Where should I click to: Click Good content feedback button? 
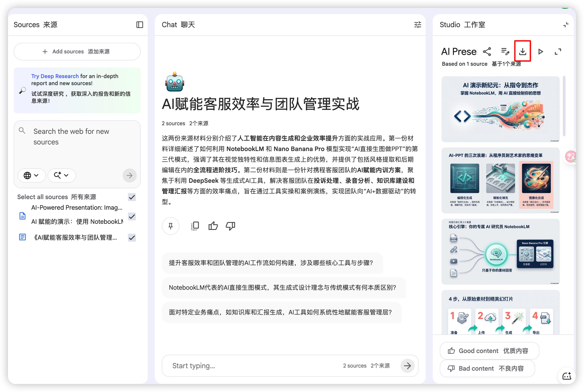(489, 351)
